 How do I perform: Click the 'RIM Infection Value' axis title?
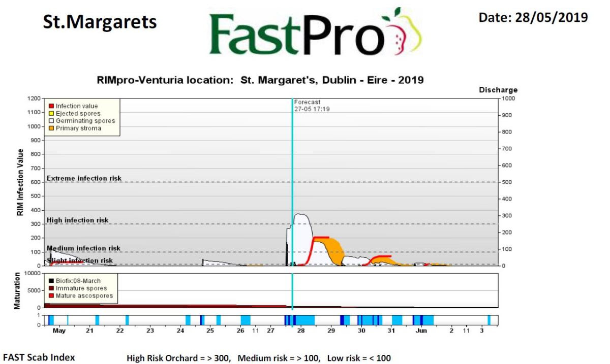point(21,182)
